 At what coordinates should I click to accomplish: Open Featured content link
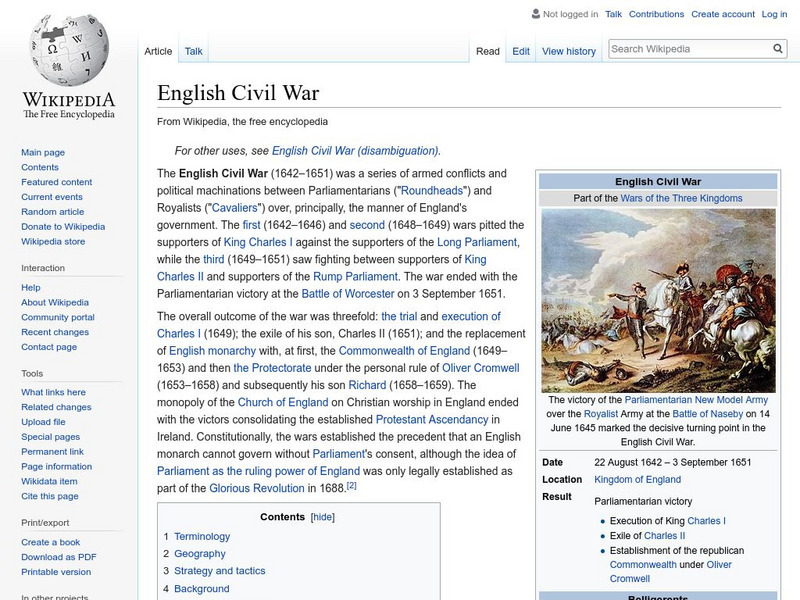coord(57,182)
